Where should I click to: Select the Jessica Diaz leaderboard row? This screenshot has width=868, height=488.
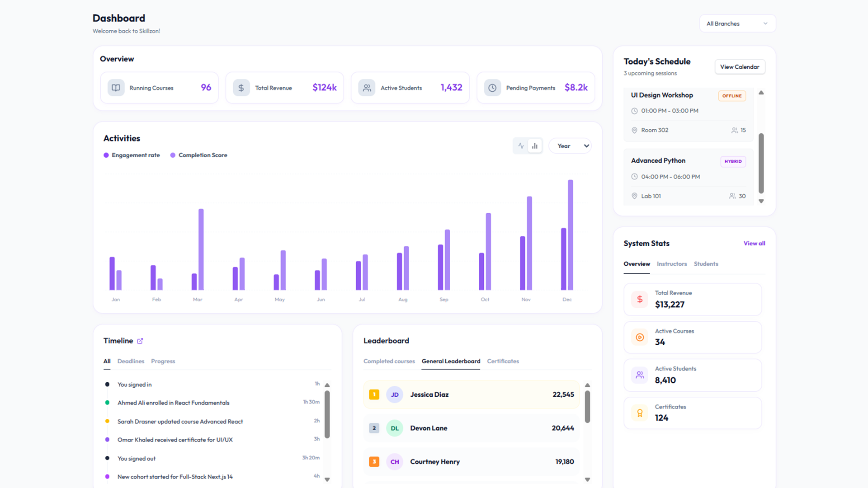pyautogui.click(x=472, y=394)
